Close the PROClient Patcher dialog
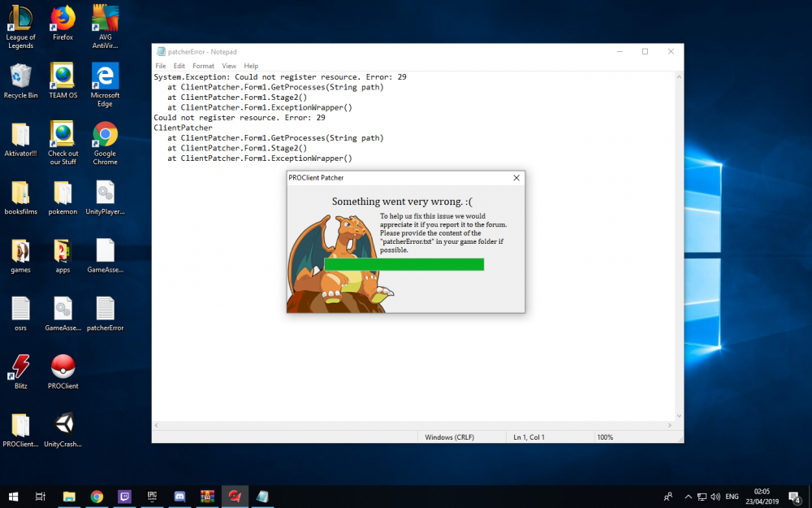 pyautogui.click(x=516, y=178)
